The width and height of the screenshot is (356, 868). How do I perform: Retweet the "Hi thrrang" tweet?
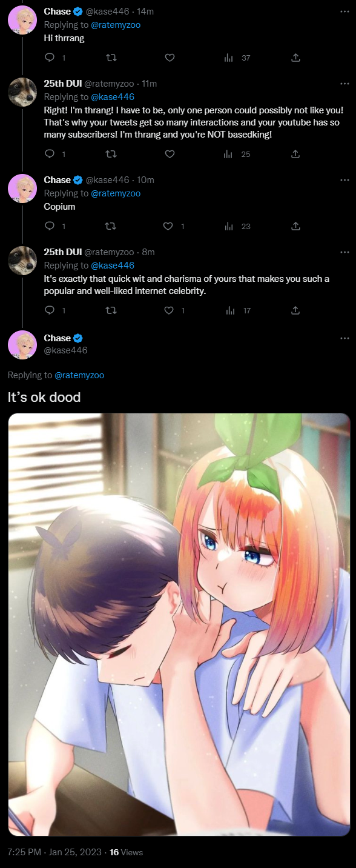point(111,58)
